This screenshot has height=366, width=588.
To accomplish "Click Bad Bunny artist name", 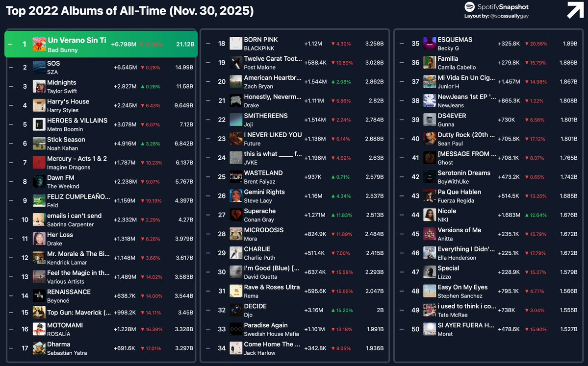I will [x=63, y=50].
